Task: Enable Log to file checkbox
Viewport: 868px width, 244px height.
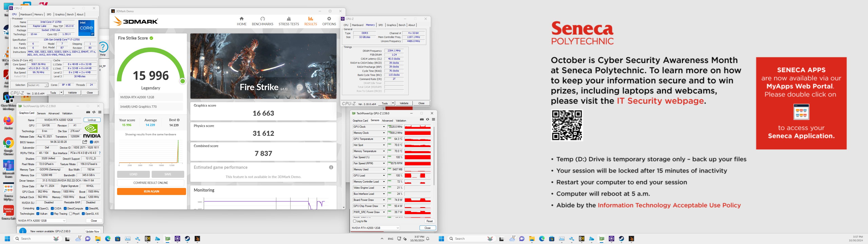Action: pos(354,221)
